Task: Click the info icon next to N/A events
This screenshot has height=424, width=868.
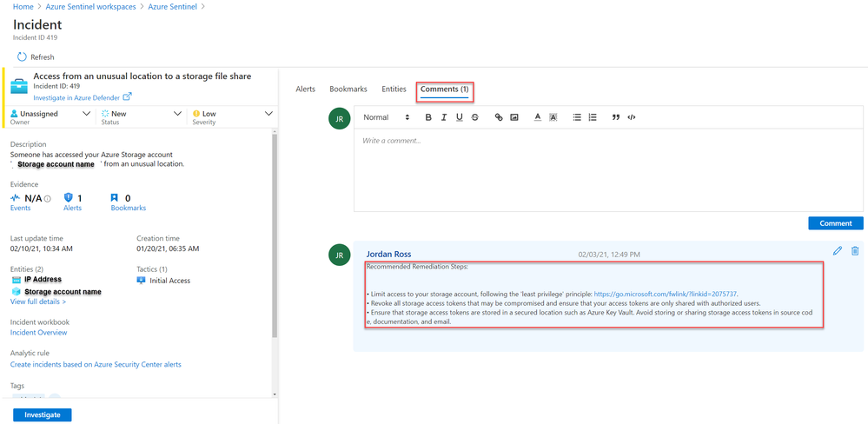Action: [x=47, y=199]
